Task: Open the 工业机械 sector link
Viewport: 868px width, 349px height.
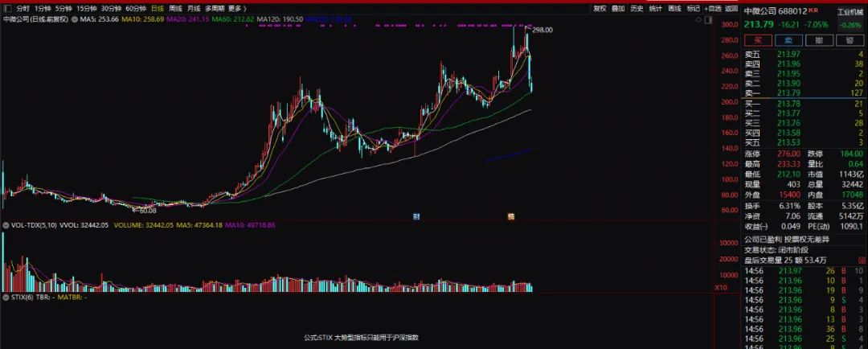Action: click(x=850, y=11)
